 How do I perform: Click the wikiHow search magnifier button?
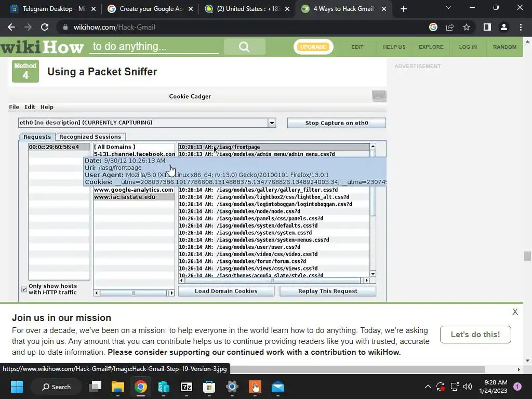click(244, 47)
